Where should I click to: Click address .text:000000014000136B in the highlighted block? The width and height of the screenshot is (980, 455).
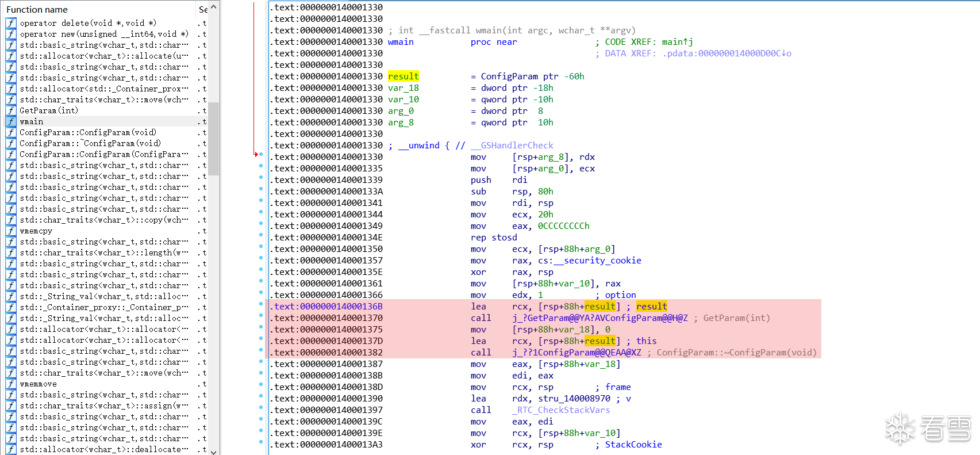(326, 307)
